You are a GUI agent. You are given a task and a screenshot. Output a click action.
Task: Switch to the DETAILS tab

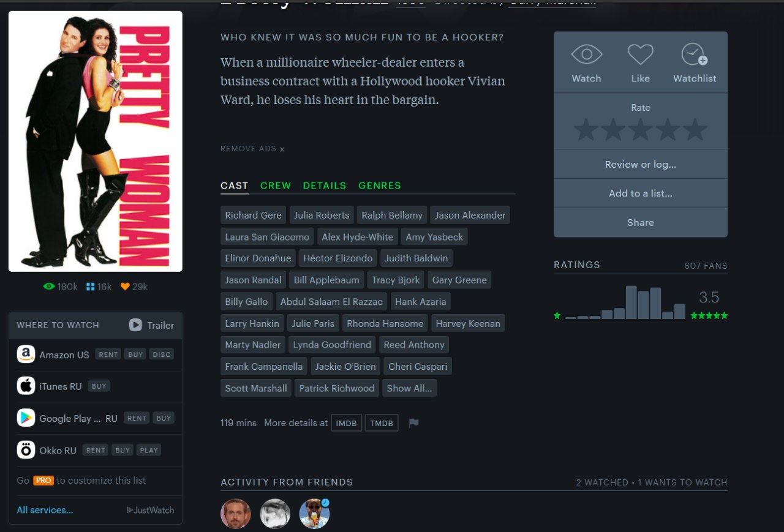[x=325, y=185]
